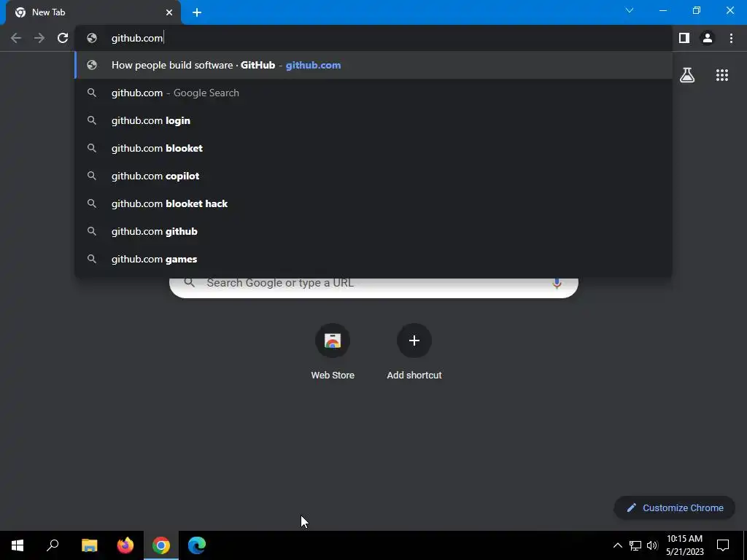Image resolution: width=747 pixels, height=560 pixels.
Task: Open the tab search chevron
Action: click(x=630, y=10)
